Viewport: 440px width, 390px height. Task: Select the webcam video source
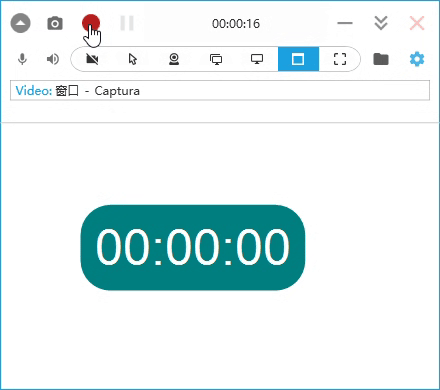click(174, 59)
